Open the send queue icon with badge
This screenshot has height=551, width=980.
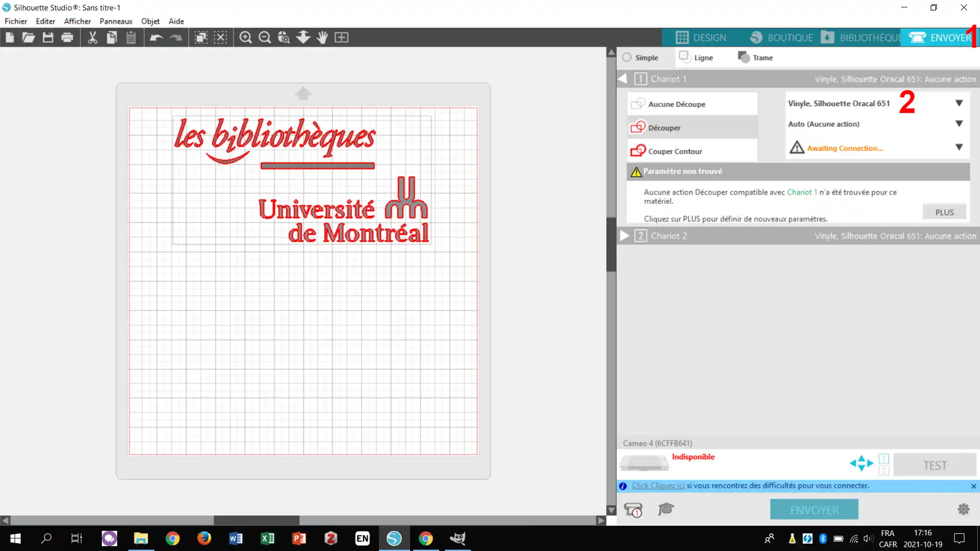(633, 509)
